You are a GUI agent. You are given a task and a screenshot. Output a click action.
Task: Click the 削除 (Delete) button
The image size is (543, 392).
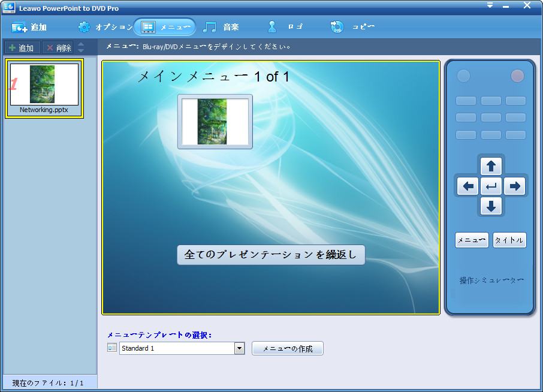pyautogui.click(x=58, y=48)
